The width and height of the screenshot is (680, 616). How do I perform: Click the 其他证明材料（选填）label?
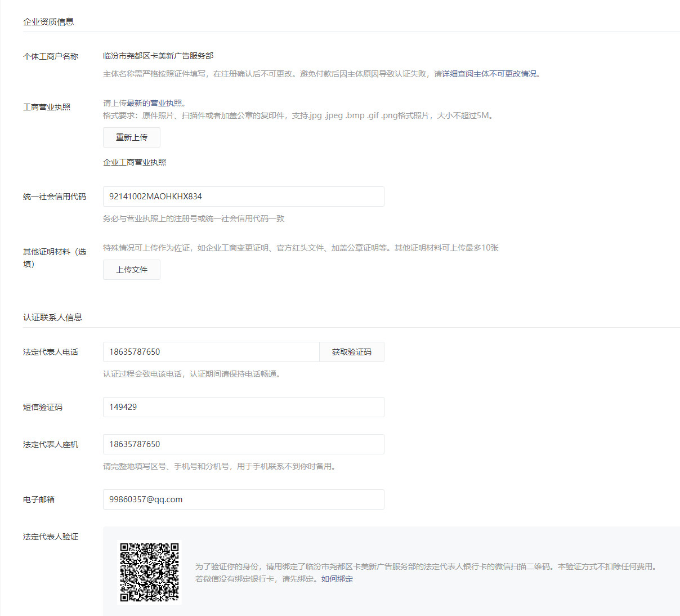[55, 258]
